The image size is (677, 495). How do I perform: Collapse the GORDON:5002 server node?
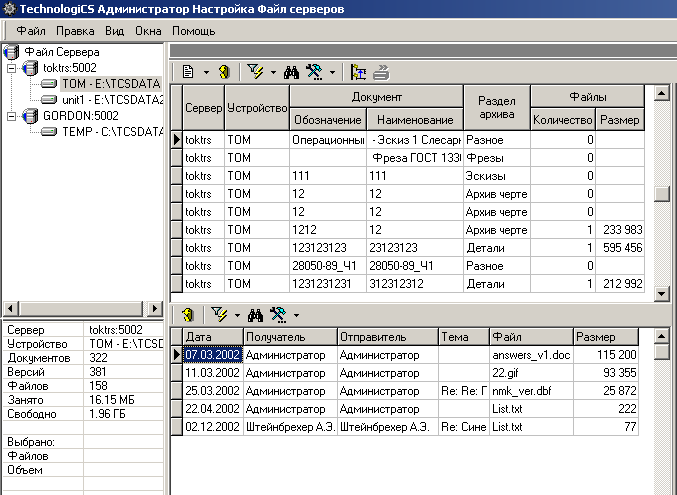click(11, 116)
